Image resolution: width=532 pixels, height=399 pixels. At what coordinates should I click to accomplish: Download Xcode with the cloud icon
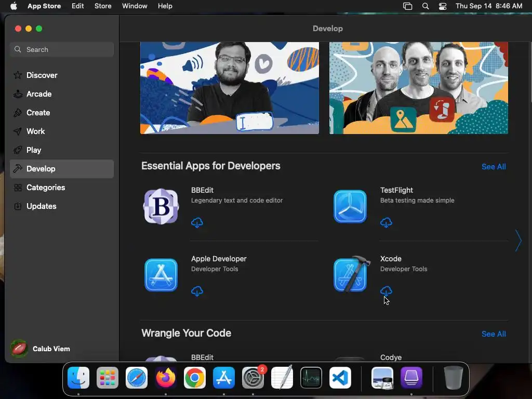[386, 291]
